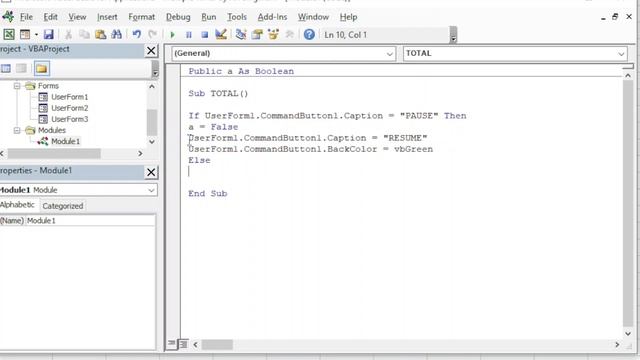Screen dimensions: 640x360
Task: Click the code pane scroll-up arrow
Action: point(628,76)
